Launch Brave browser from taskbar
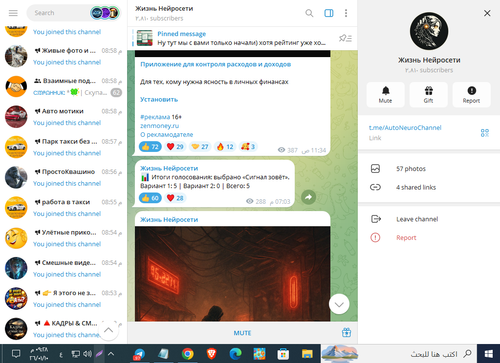 (x=211, y=354)
